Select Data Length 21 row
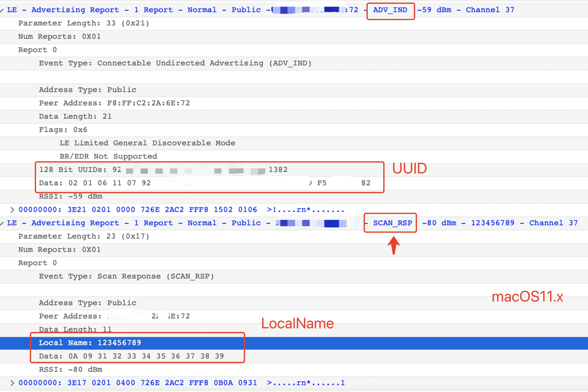Screen dimensions: 588x392 75,116
